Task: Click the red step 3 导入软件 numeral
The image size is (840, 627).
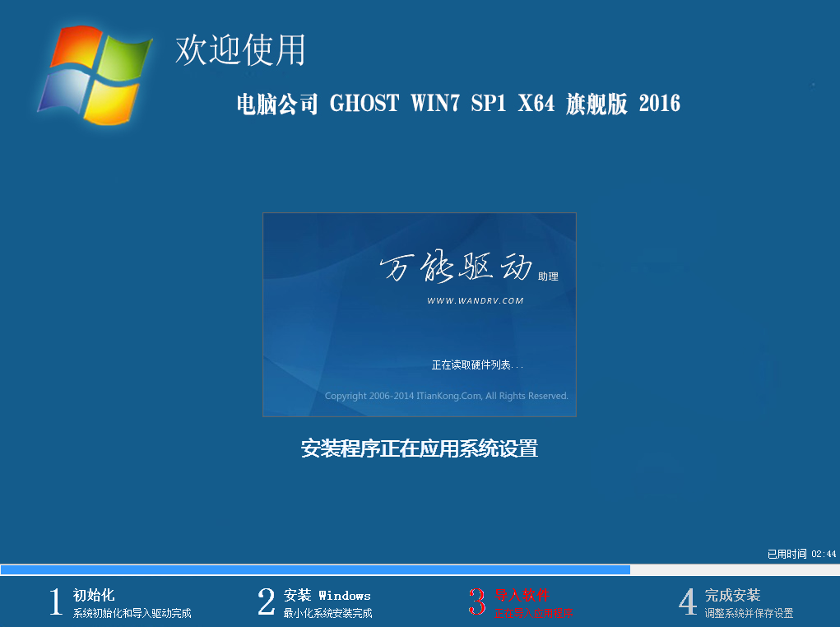Action: 477,601
